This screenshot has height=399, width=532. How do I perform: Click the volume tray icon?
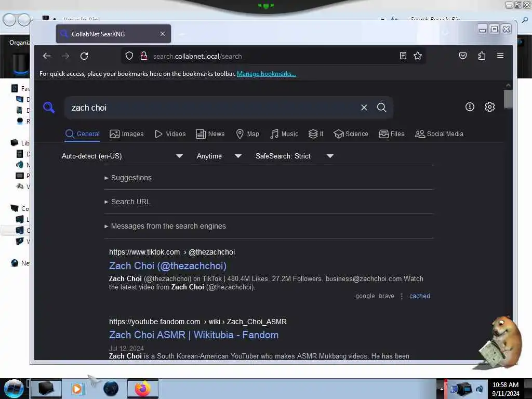480,389
